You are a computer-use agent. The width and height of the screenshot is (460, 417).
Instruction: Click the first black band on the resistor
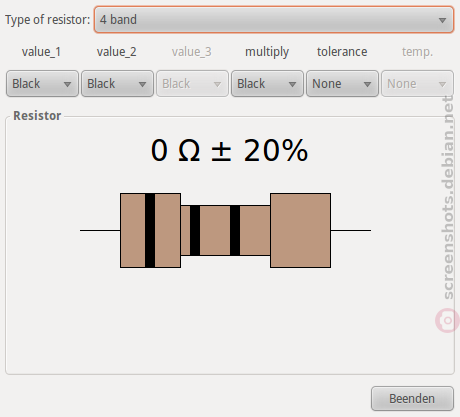pyautogui.click(x=150, y=230)
